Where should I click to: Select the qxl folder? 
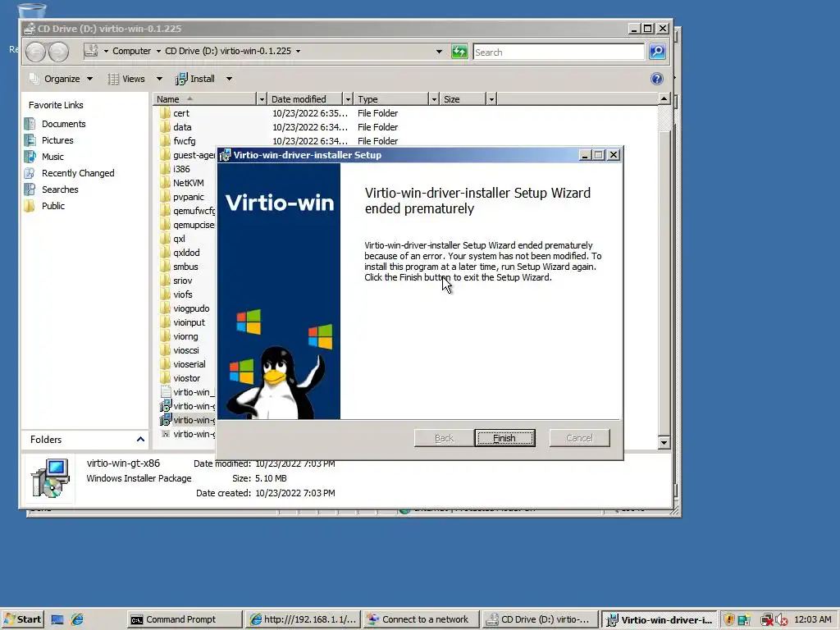point(179,239)
